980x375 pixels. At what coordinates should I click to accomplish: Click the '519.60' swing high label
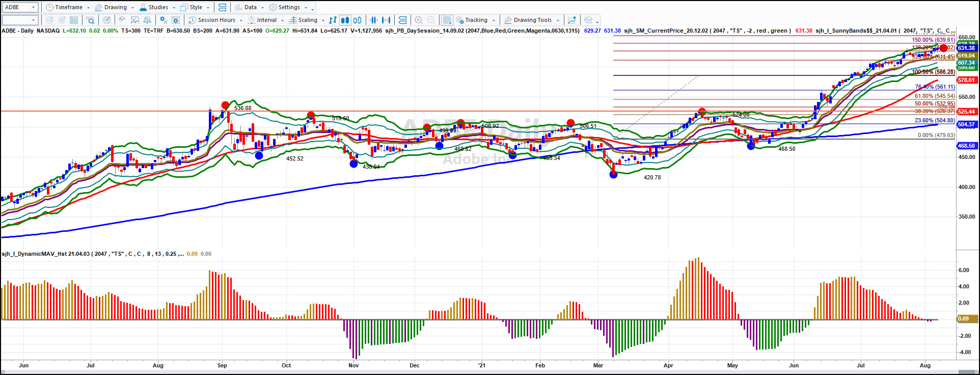coord(341,118)
